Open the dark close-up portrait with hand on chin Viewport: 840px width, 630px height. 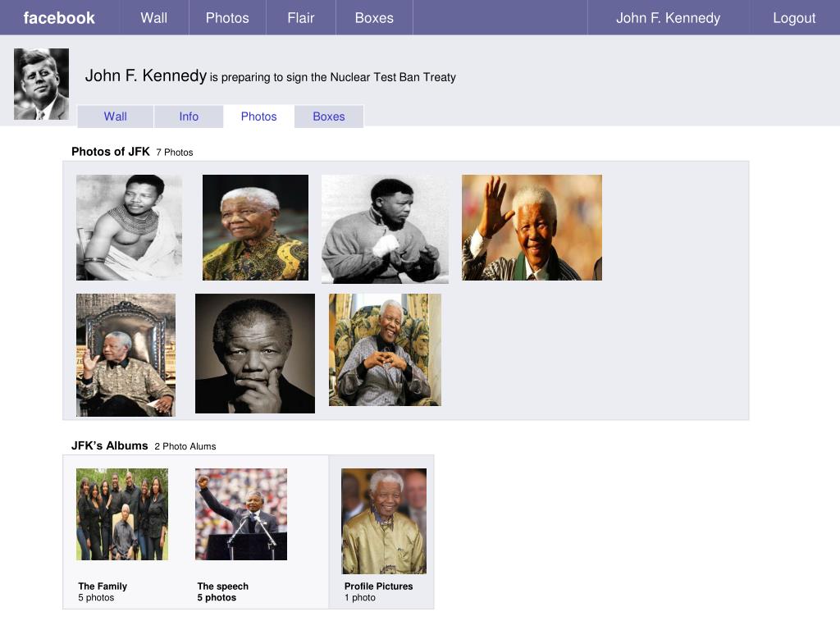tap(255, 353)
